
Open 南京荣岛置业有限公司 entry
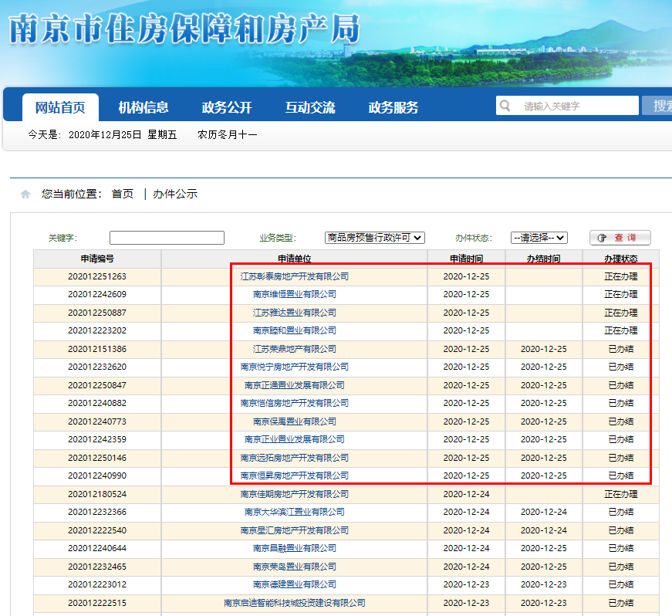click(295, 567)
